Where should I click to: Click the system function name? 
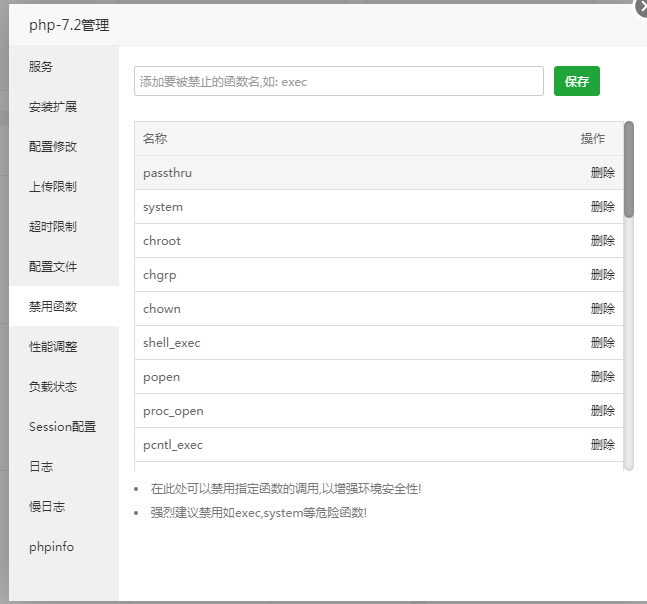[x=163, y=207]
